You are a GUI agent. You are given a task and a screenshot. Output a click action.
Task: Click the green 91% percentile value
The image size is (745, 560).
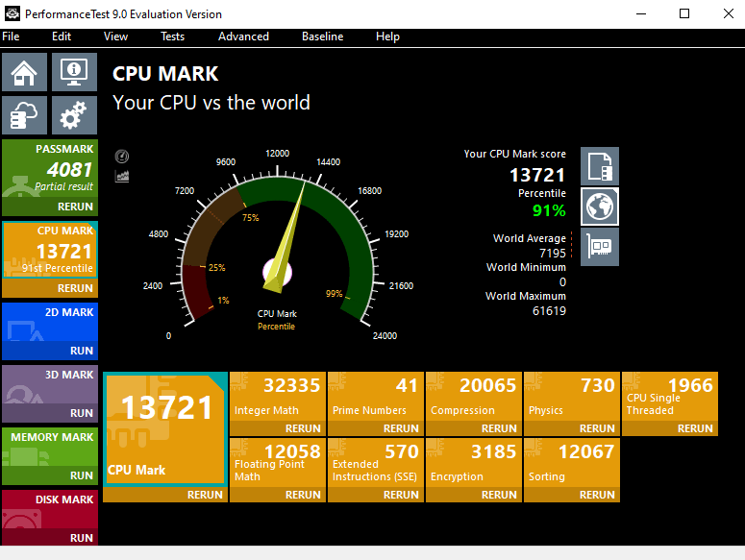[x=549, y=210]
